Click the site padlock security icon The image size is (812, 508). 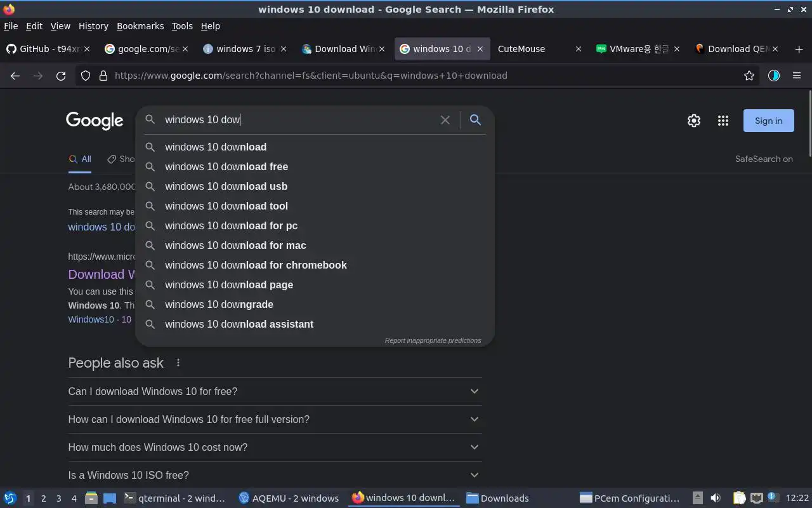[x=103, y=76]
